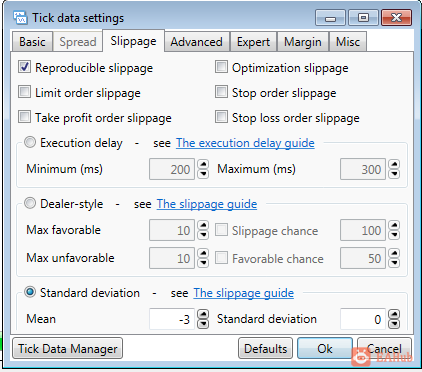This screenshot has height=372, width=422.
Task: Increase the Mean value with up arrow
Action: click(x=203, y=314)
